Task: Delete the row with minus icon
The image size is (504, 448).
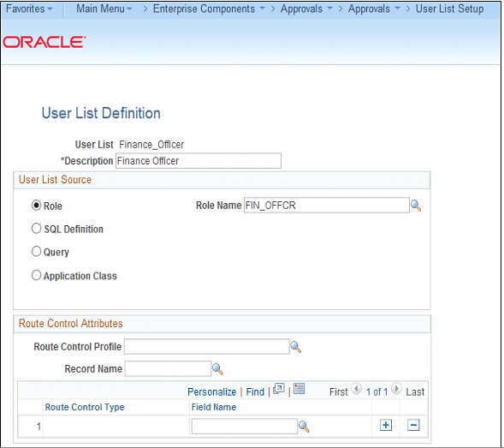Action: click(413, 425)
